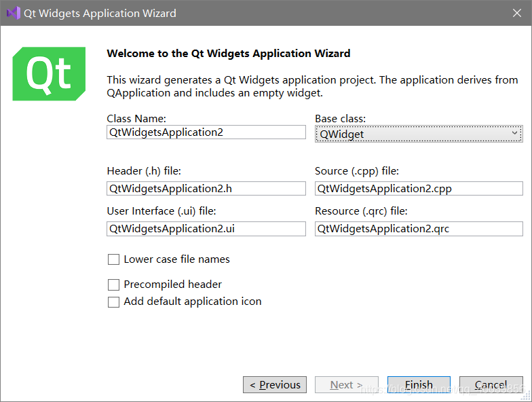Check Add default application icon
The width and height of the screenshot is (532, 402).
coord(114,301)
